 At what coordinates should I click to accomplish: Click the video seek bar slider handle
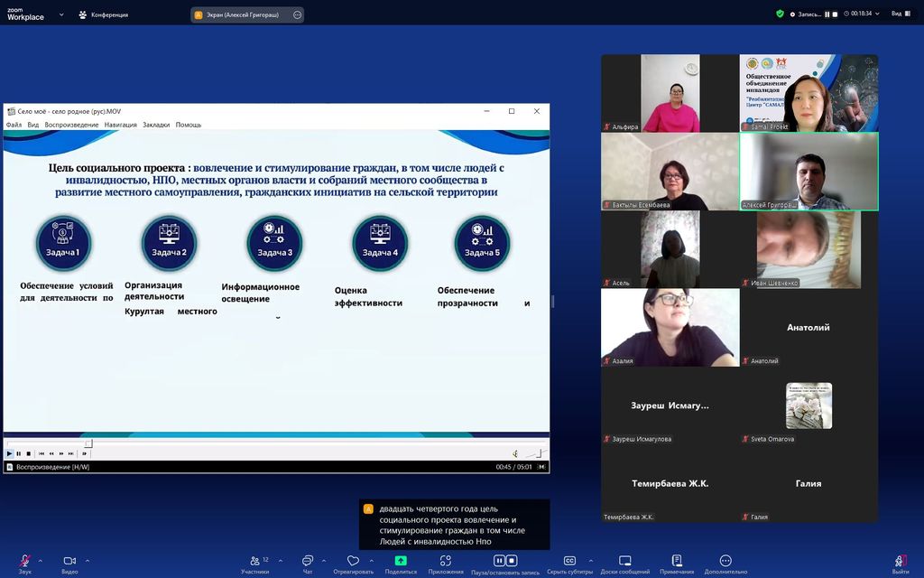(88, 443)
